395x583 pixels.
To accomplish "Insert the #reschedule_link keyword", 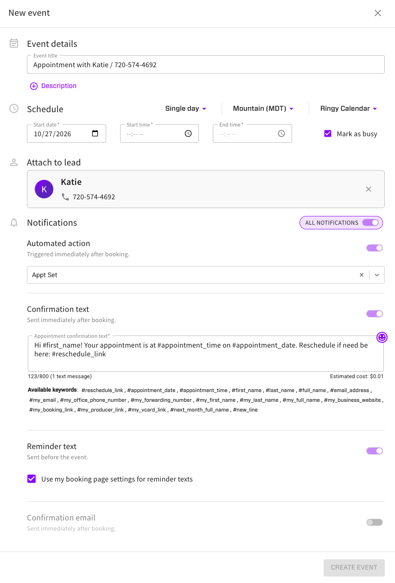I will pyautogui.click(x=102, y=390).
